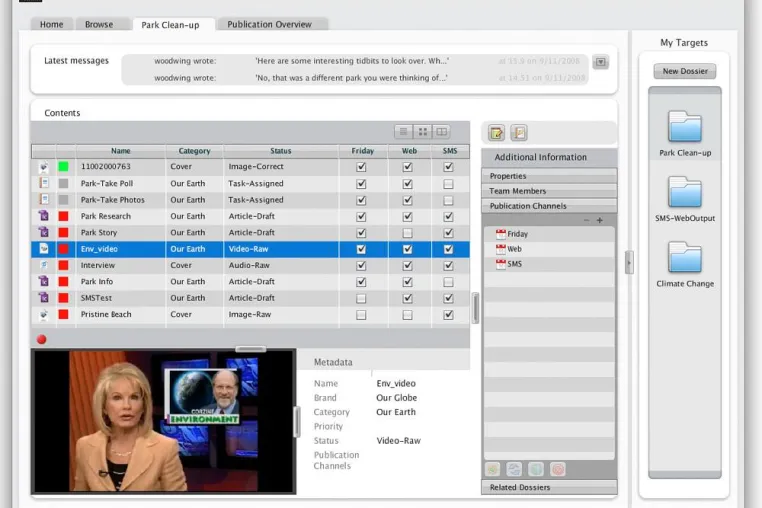Select the Friday channel calendar icon
762x508 pixels.
(x=501, y=234)
